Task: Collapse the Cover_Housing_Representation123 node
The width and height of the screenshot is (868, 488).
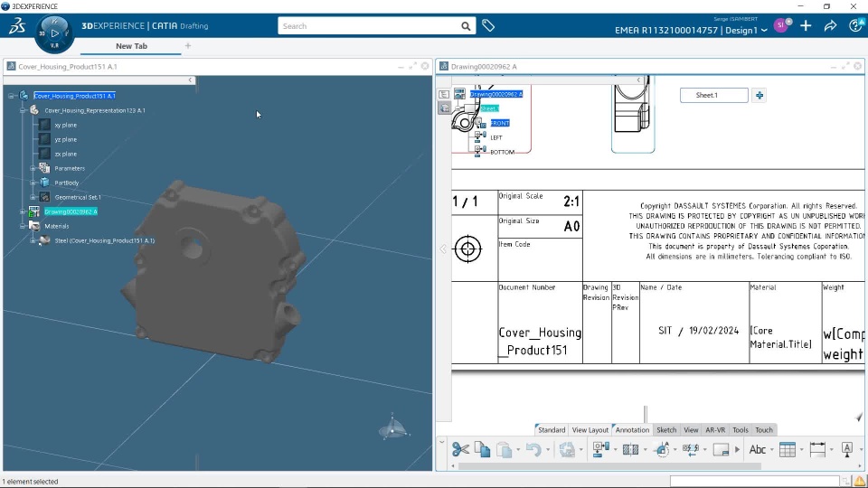Action: (23, 110)
